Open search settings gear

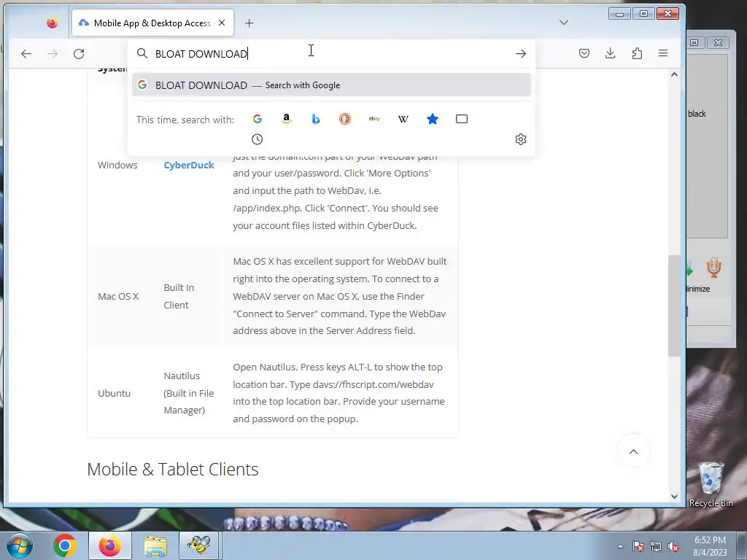[521, 139]
